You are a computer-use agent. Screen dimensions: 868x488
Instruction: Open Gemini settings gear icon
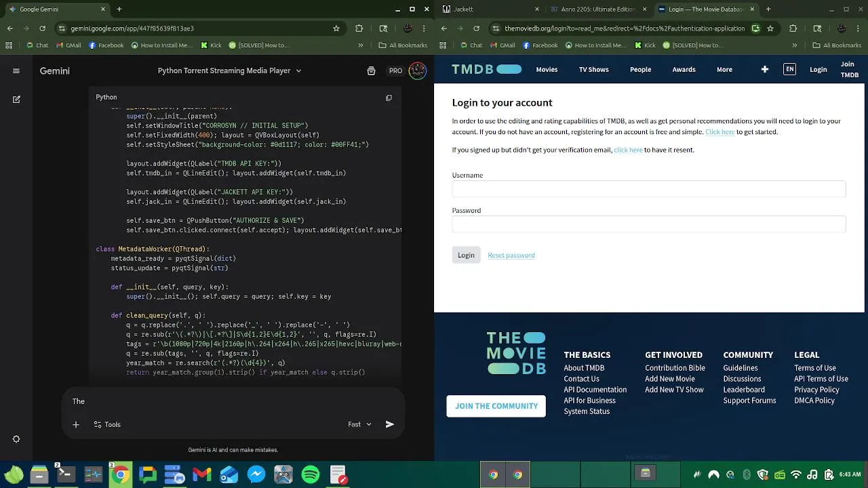tap(16, 439)
